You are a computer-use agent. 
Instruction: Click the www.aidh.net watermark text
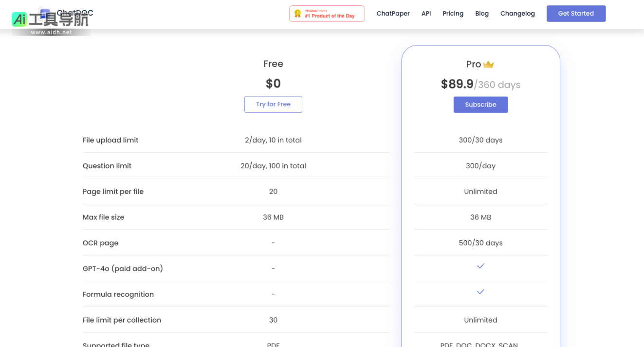[51, 32]
